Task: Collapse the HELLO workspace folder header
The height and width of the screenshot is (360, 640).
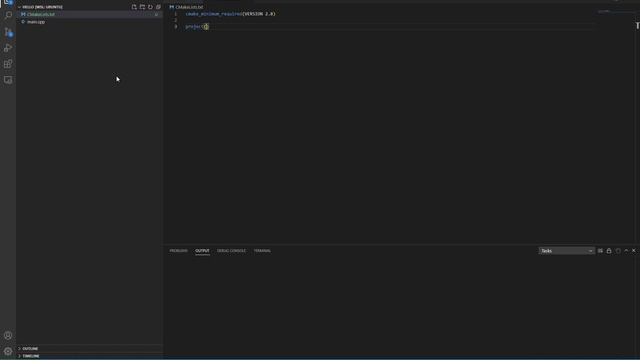Action: (42, 7)
